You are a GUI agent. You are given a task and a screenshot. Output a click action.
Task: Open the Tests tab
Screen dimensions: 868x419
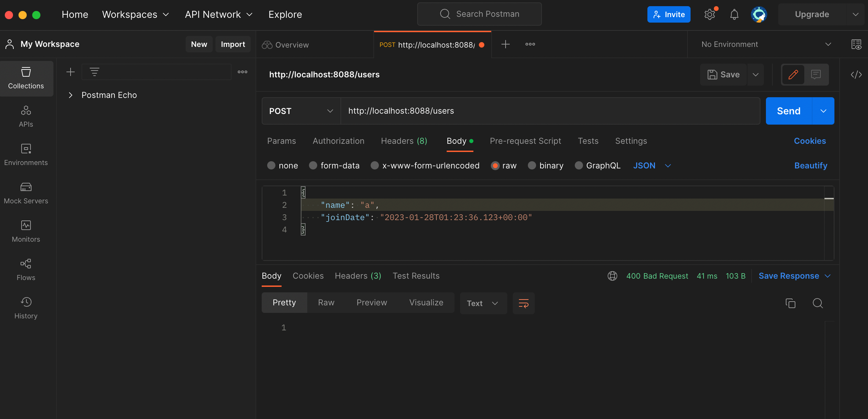588,141
